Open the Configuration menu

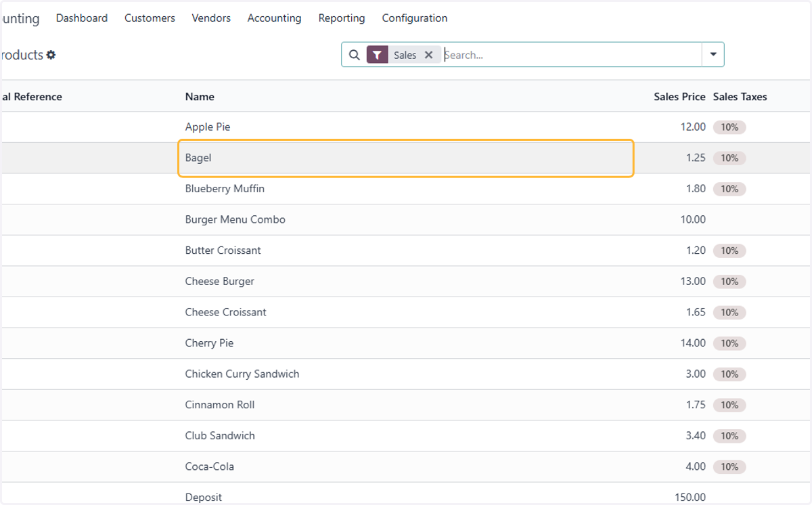point(415,18)
